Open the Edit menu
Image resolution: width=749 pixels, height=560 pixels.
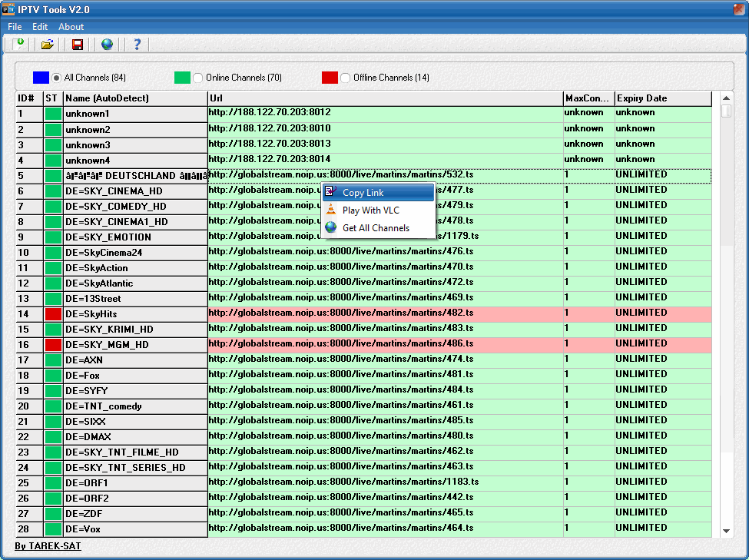coord(40,27)
